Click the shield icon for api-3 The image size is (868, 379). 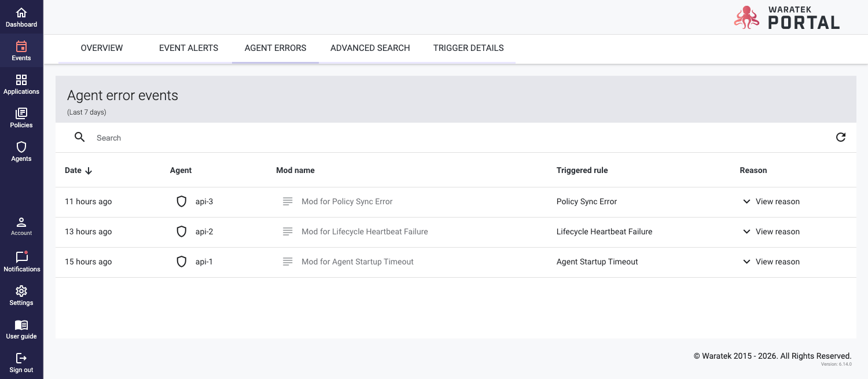pos(182,201)
